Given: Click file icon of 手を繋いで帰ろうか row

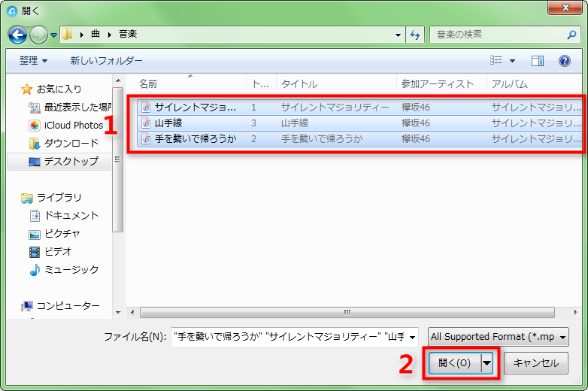Looking at the screenshot, I should (x=146, y=138).
